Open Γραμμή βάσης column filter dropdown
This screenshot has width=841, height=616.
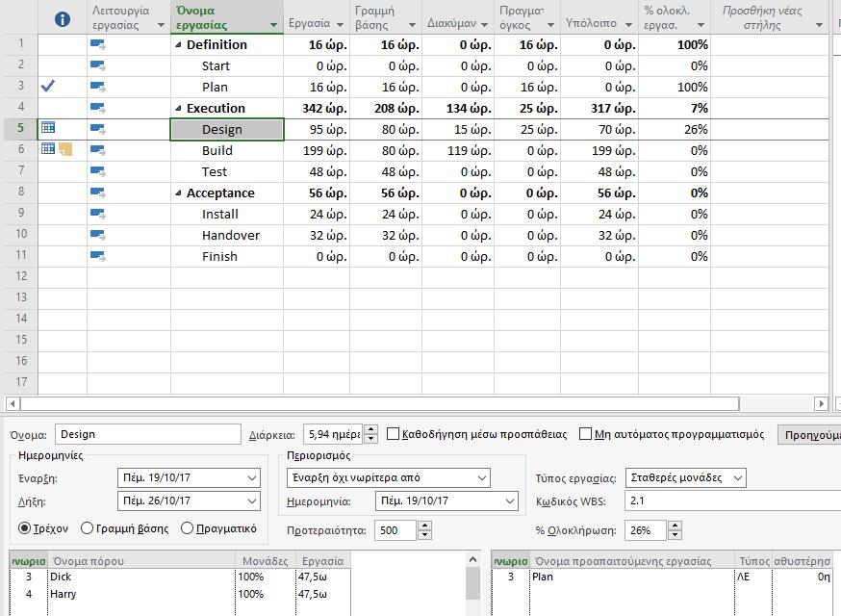[412, 25]
